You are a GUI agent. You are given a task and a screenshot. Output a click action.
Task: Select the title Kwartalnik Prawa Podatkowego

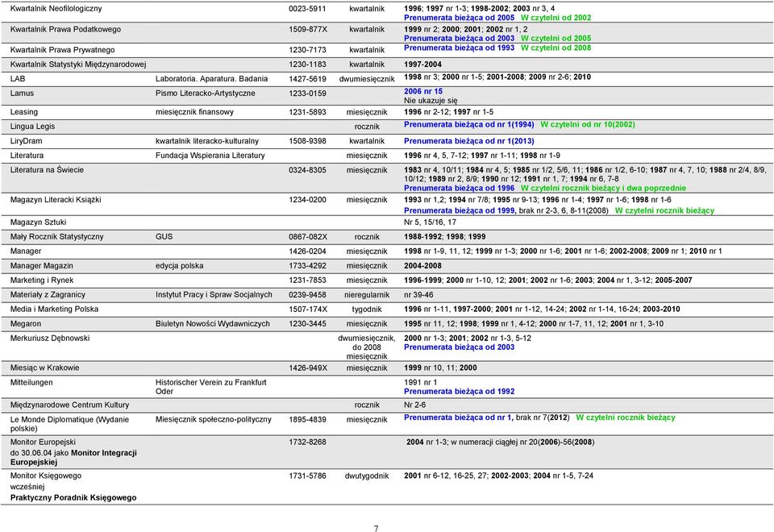(x=65, y=29)
